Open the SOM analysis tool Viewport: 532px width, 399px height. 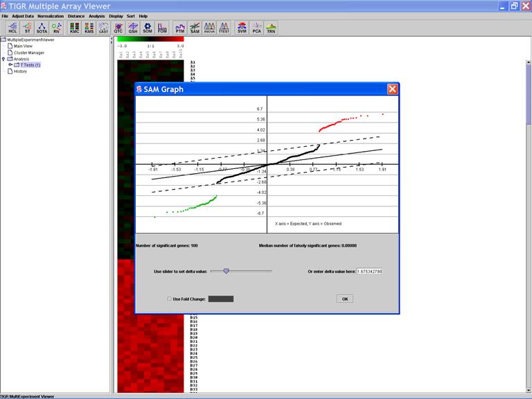(148, 28)
